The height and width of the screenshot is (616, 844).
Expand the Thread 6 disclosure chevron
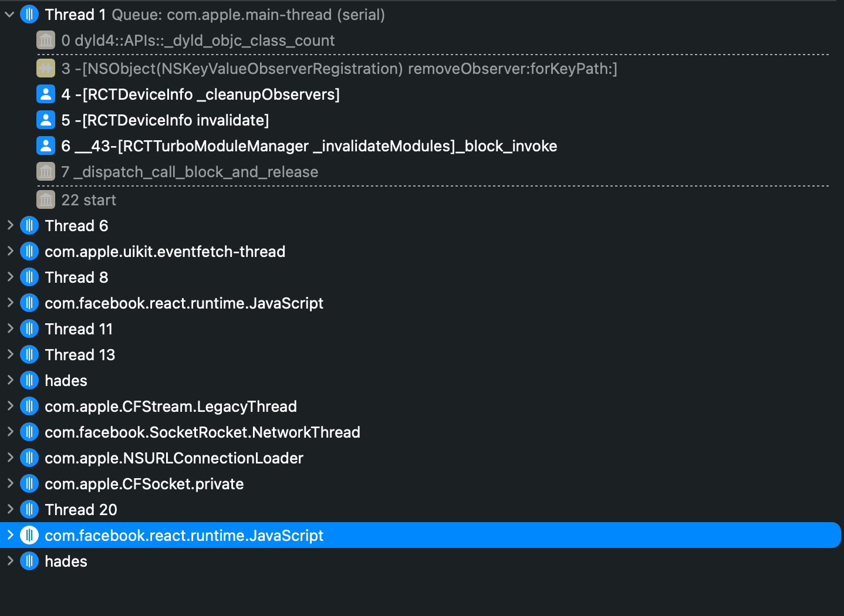[x=10, y=225]
